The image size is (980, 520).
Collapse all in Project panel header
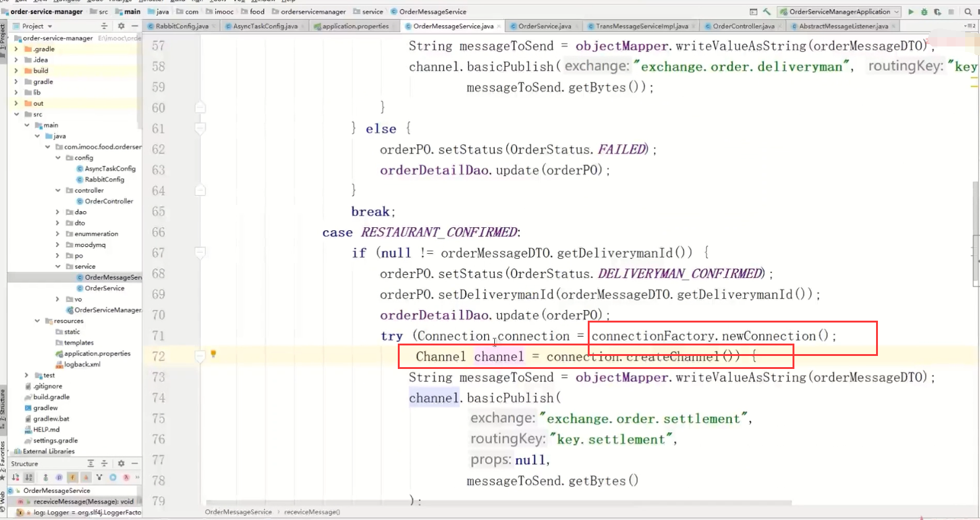105,26
